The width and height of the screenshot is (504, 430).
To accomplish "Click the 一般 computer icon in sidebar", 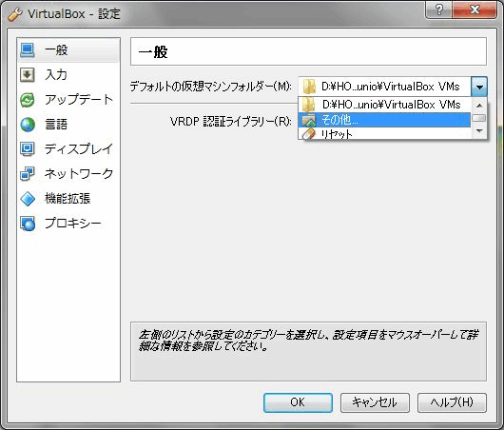I will coord(28,50).
